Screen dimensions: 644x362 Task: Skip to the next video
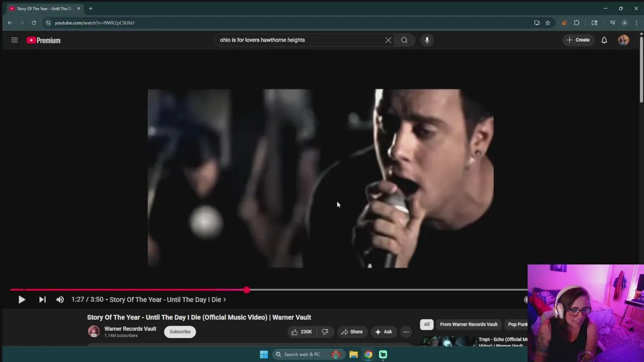42,300
